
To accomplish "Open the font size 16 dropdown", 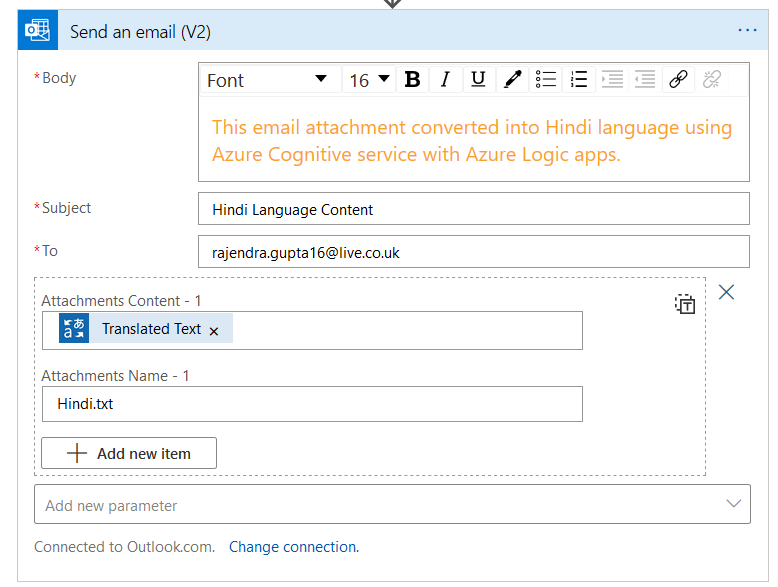I will point(369,80).
